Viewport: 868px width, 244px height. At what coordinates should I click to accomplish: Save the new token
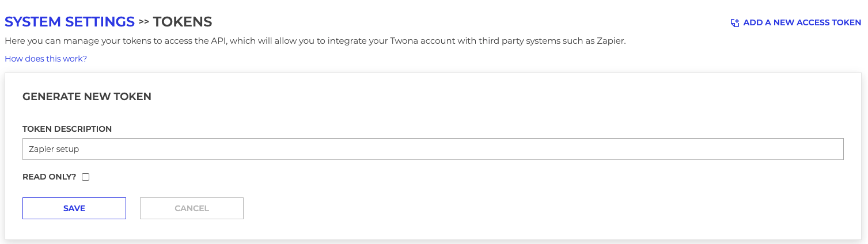pos(74,208)
